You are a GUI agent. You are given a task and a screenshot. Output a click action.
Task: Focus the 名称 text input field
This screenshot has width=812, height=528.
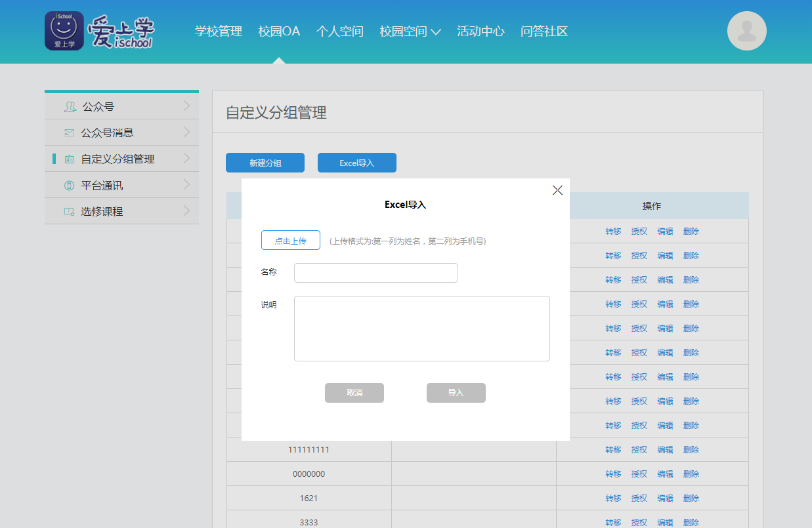375,273
